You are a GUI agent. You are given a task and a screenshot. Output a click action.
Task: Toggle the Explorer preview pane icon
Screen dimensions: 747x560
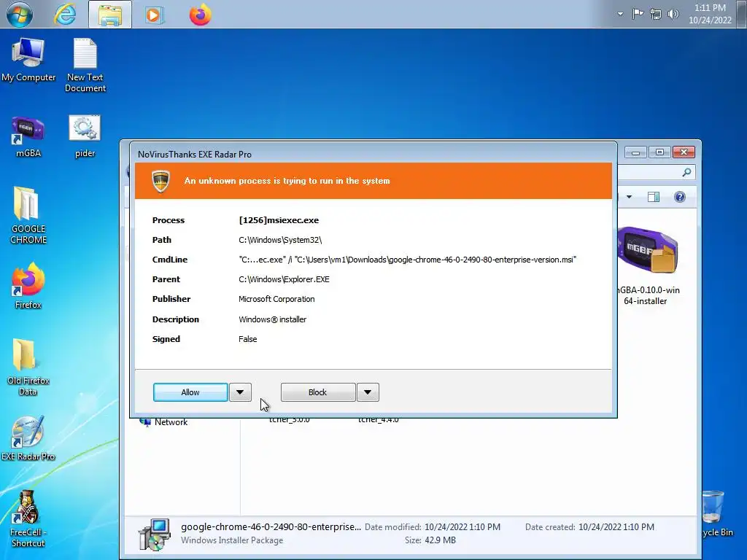(x=654, y=197)
